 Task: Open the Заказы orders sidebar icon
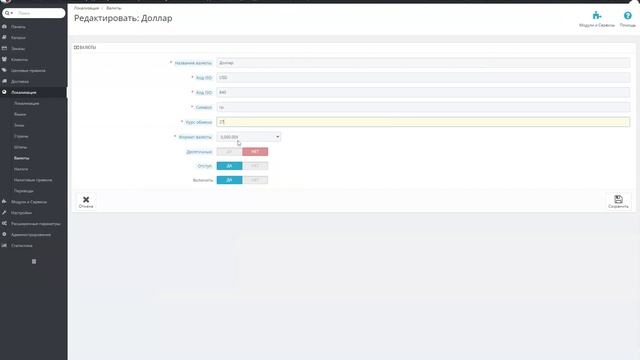(x=4, y=49)
